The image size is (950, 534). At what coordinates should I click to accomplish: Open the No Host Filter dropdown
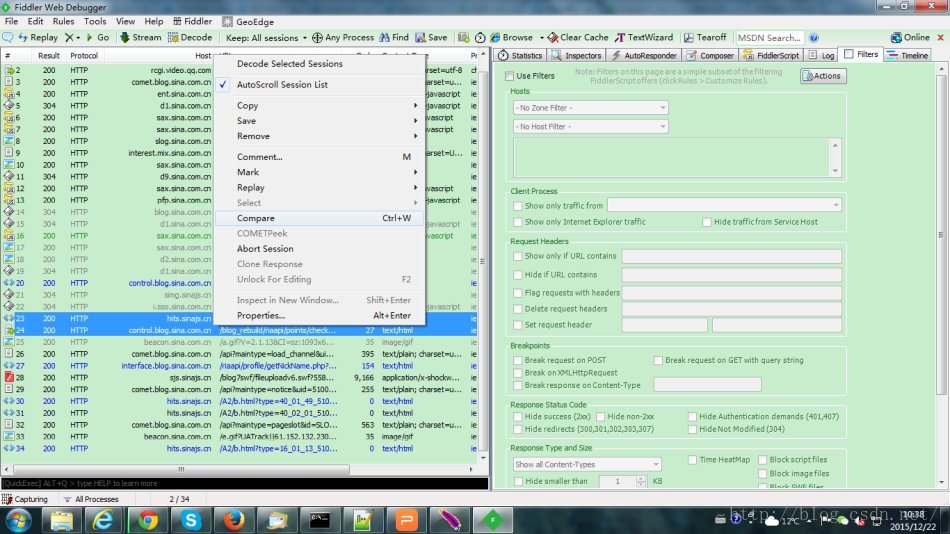591,127
